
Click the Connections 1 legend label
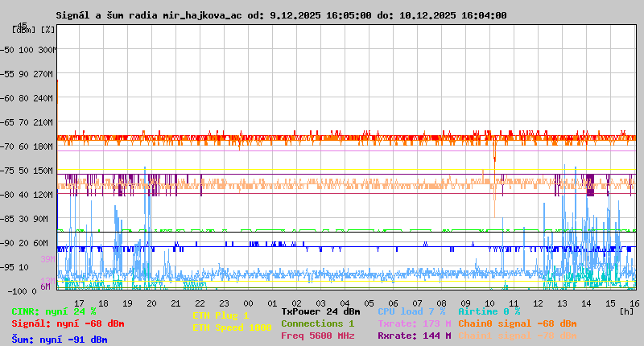(x=317, y=323)
